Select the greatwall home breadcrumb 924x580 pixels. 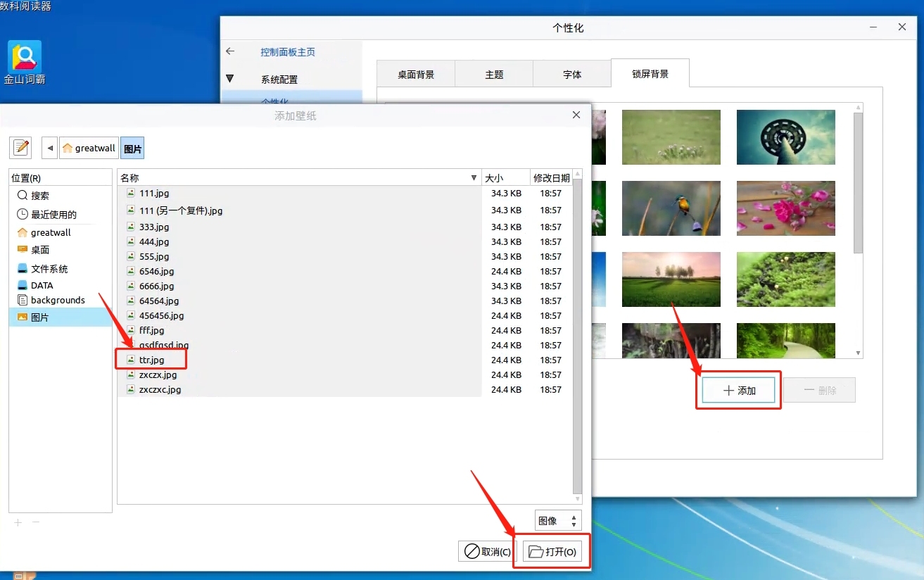[x=89, y=148]
